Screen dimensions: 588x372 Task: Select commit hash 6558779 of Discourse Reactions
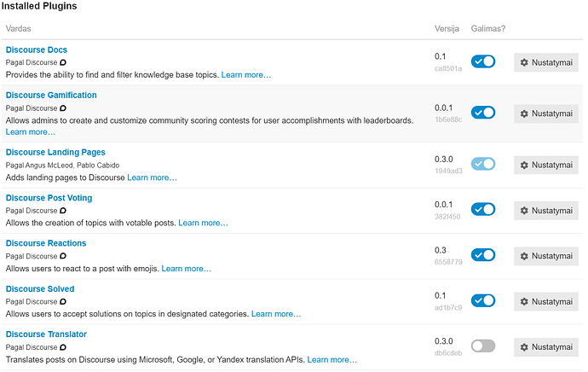448,262
